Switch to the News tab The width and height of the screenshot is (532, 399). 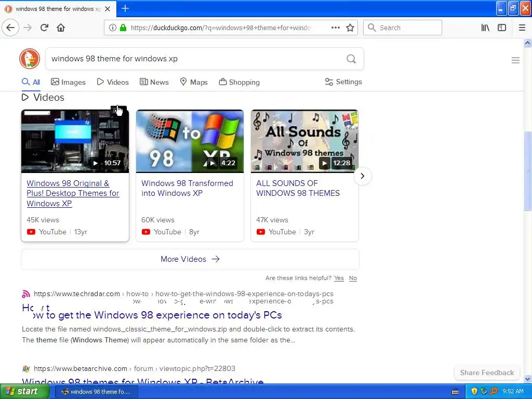point(154,82)
